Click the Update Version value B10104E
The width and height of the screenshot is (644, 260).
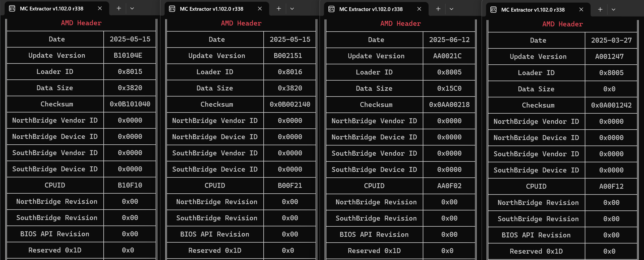point(128,55)
